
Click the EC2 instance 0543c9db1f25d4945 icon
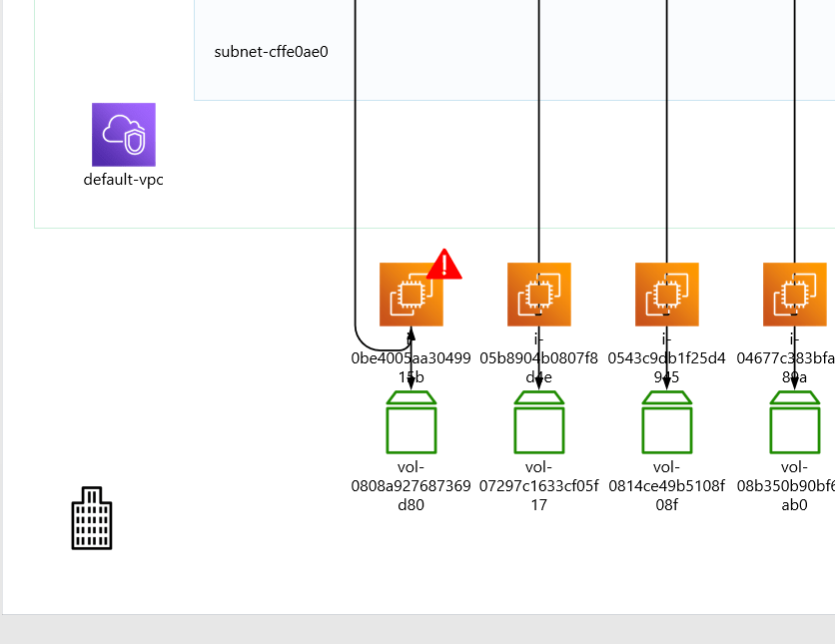(x=666, y=295)
